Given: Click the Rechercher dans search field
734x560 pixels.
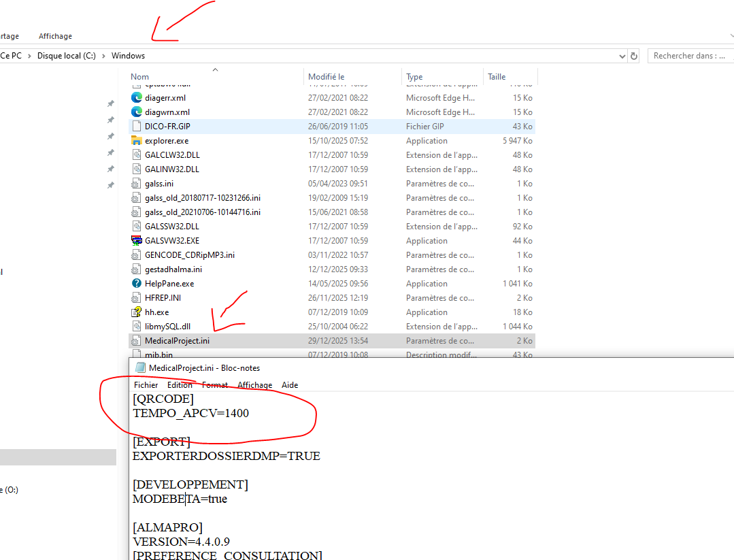Looking at the screenshot, I should [689, 56].
